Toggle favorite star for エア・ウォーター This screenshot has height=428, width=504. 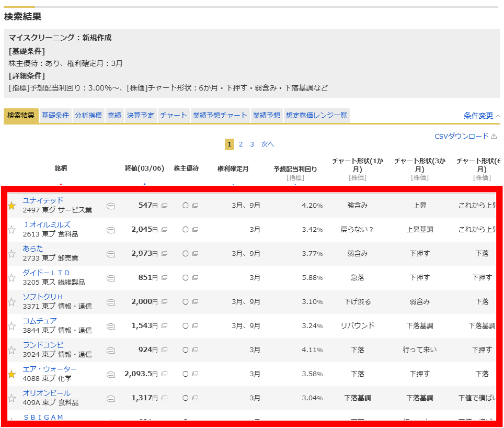12,374
